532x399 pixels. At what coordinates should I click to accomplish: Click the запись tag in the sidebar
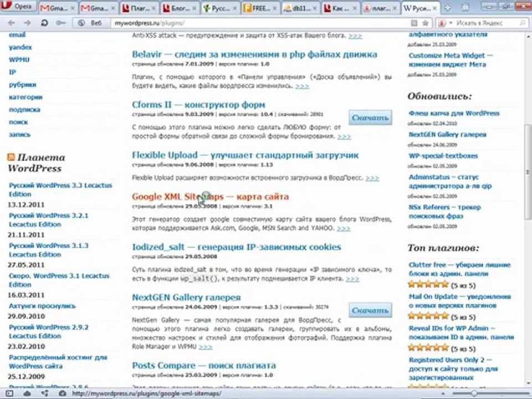point(19,135)
